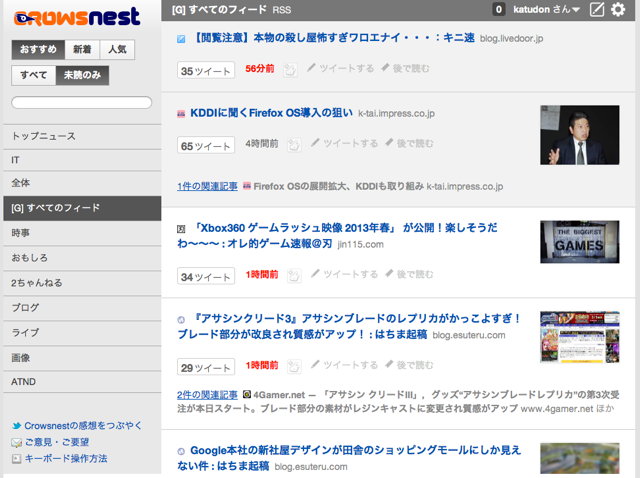Screen dimensions: 640x478
Task: Click favicon beside アサシンクリード3 article
Action: (181, 320)
